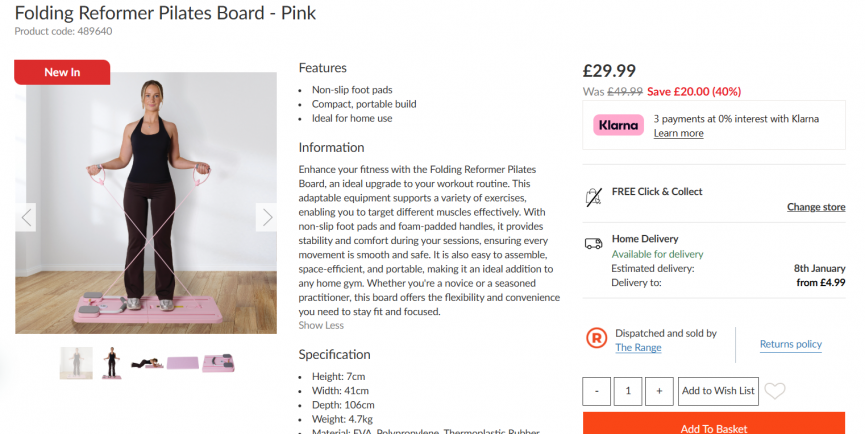Select the first product thumbnail
The width and height of the screenshot is (865, 434).
coord(76,363)
